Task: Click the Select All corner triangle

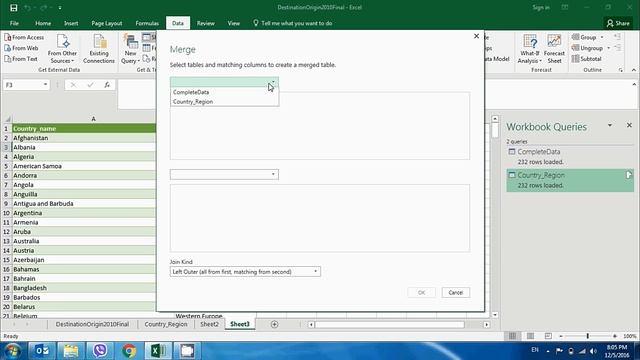Action: pyautogui.click(x=7, y=119)
